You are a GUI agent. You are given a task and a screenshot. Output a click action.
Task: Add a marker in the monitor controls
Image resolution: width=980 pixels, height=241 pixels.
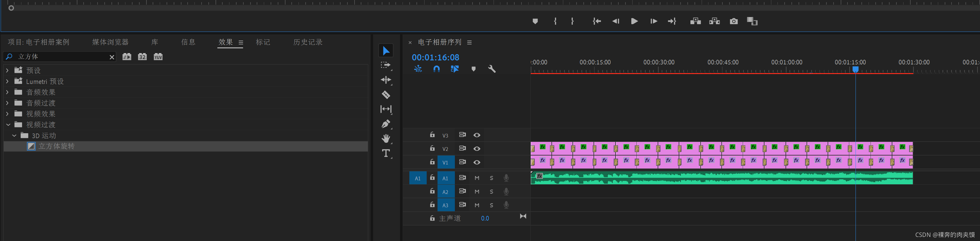[x=535, y=21]
